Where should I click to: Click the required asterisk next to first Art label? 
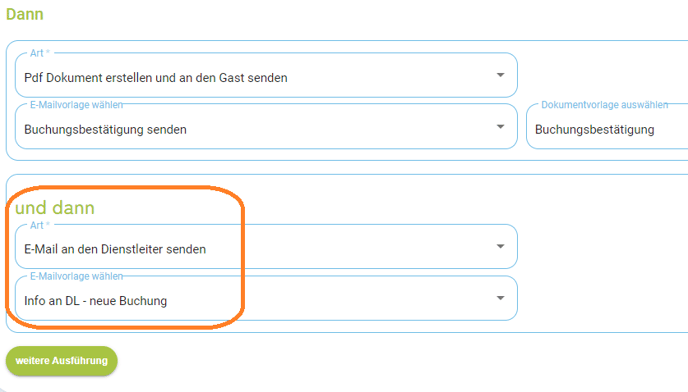click(x=48, y=52)
